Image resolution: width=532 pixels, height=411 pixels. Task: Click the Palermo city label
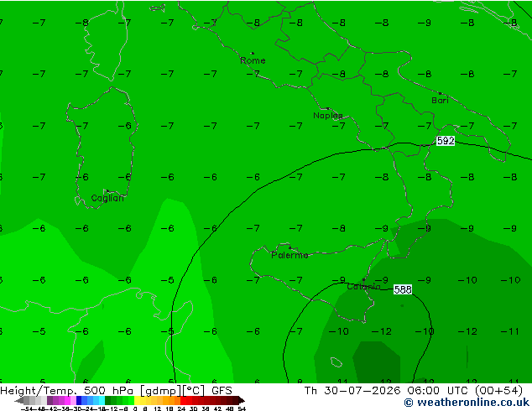point(289,255)
